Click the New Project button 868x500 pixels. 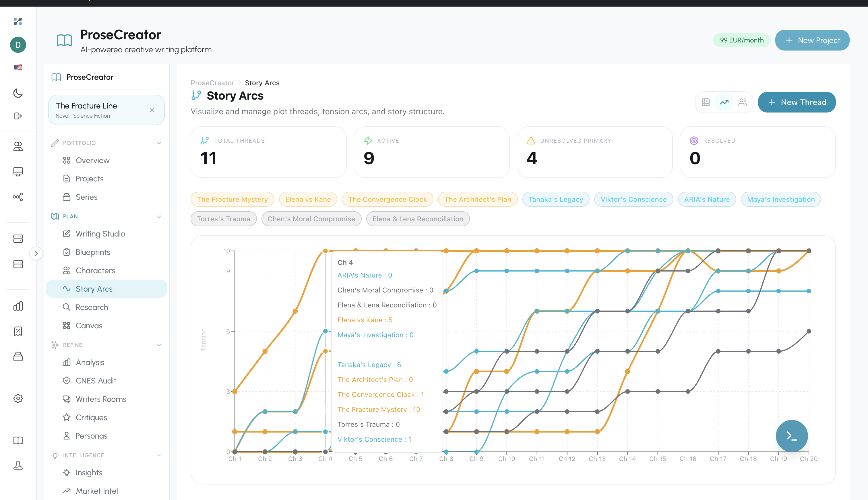pos(812,40)
